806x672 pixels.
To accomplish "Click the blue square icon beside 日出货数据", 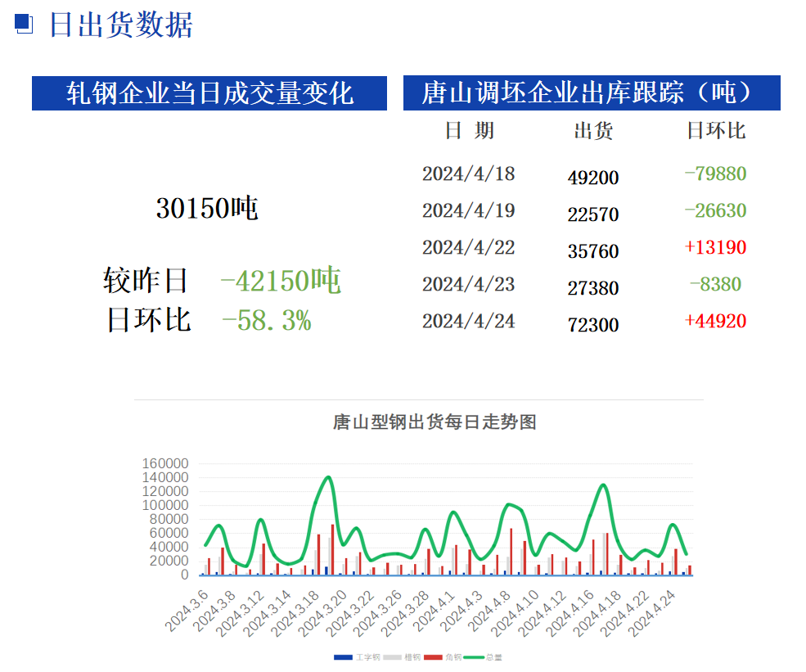I will [24, 24].
